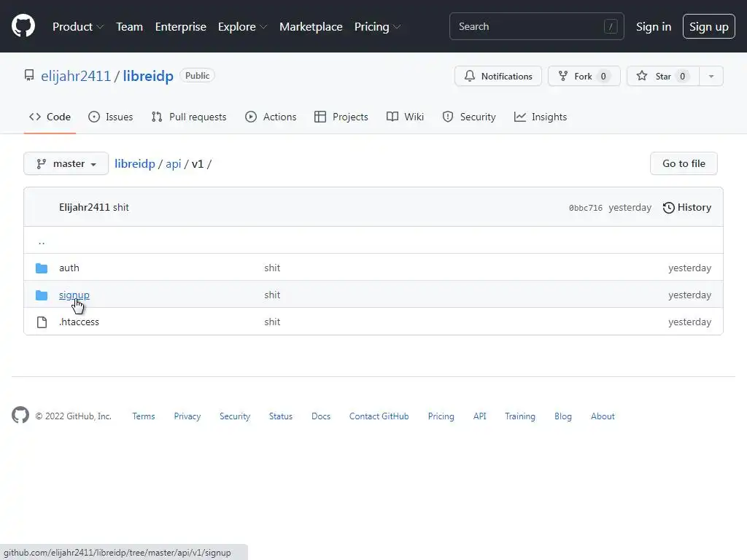Switch to the Issues tab
The width and height of the screenshot is (747, 560).
pos(111,117)
